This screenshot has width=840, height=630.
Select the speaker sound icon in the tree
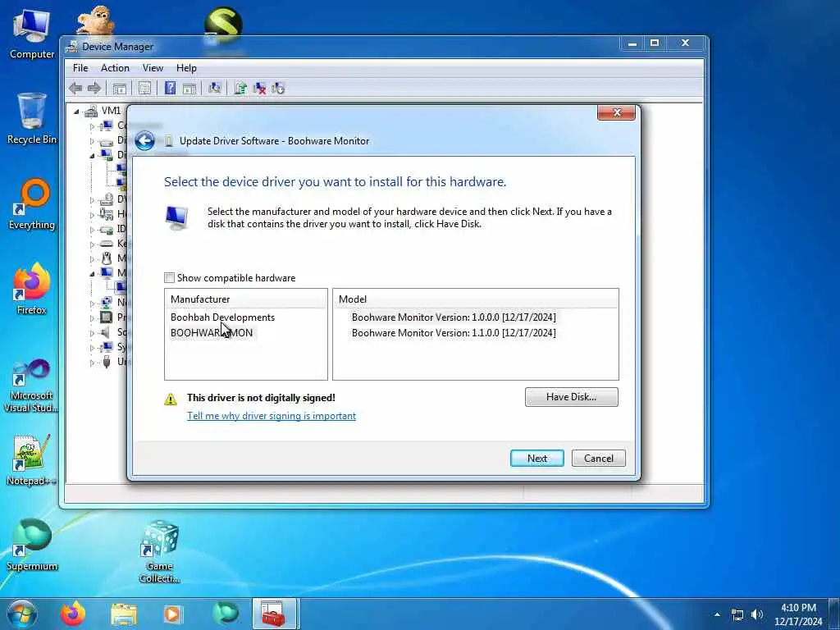107,332
